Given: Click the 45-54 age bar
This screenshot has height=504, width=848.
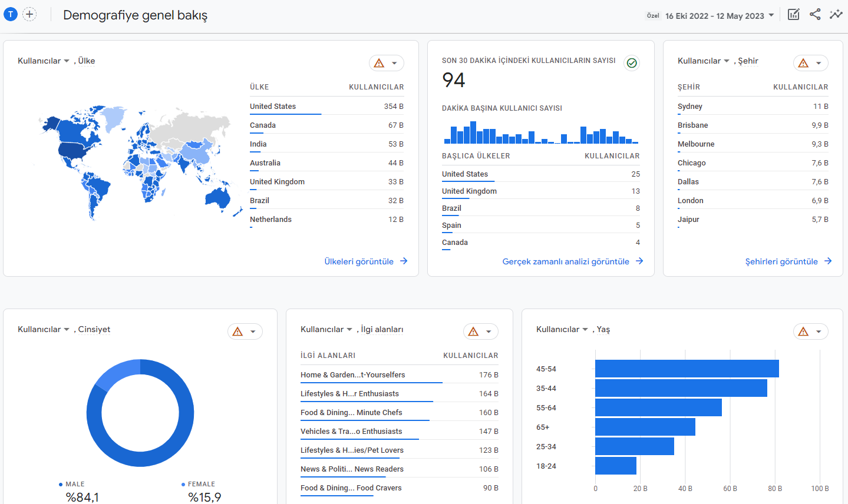Looking at the screenshot, I should click(687, 369).
